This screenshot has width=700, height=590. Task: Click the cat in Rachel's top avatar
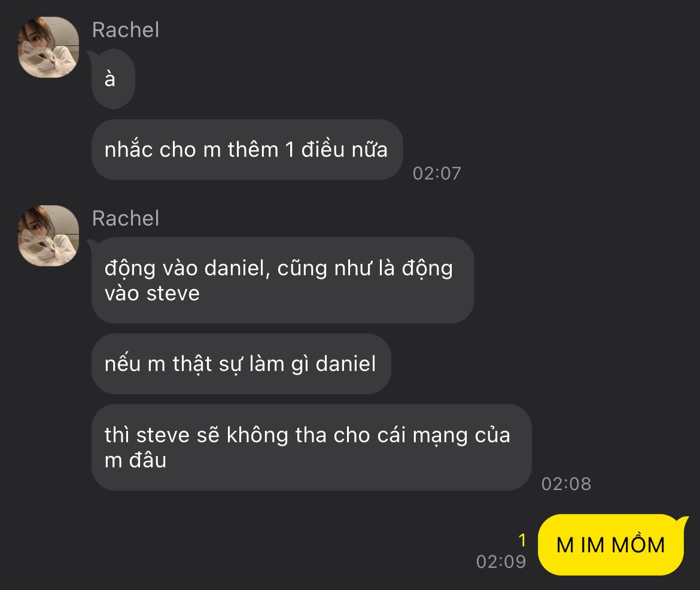coord(45,60)
